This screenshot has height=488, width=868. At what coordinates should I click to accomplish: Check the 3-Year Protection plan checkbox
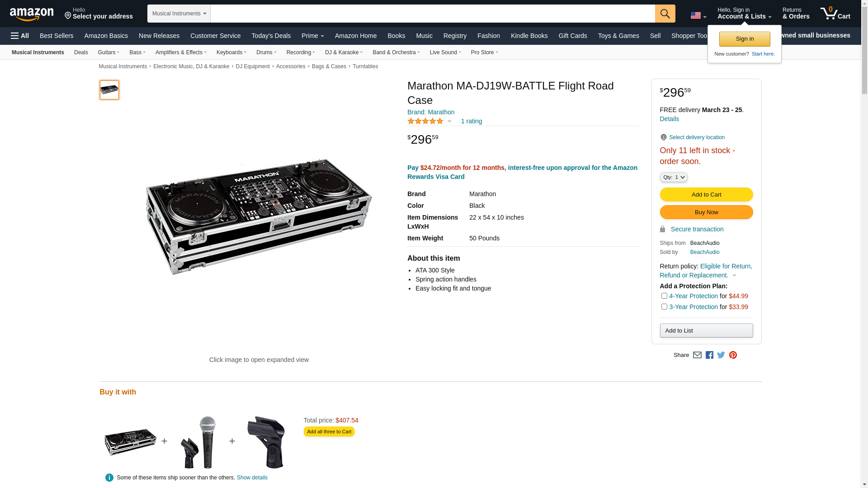point(664,307)
